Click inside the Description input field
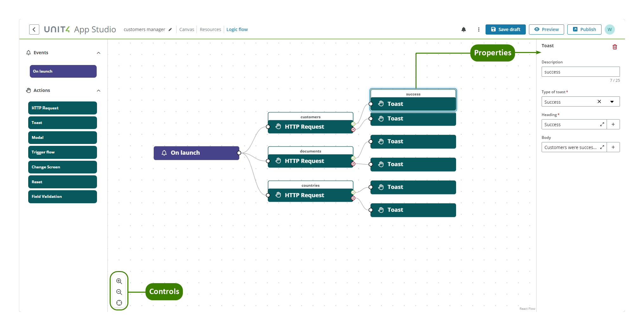The image size is (644, 331). (x=580, y=72)
